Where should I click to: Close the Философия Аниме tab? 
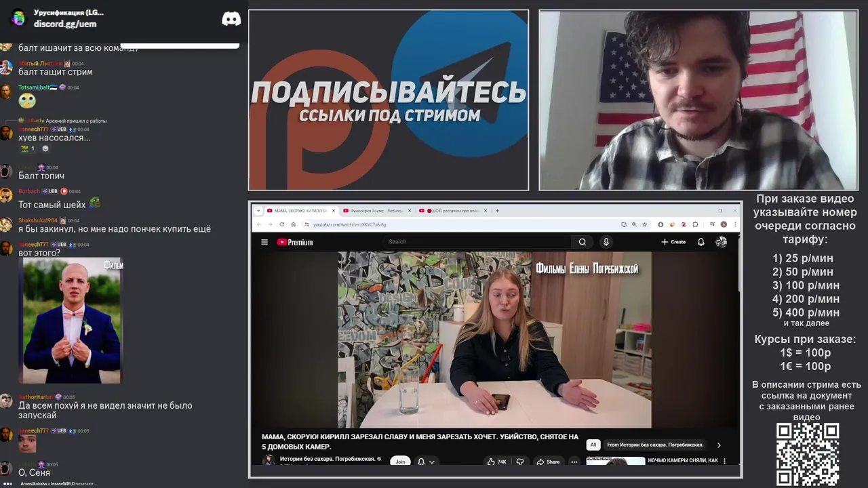(410, 211)
